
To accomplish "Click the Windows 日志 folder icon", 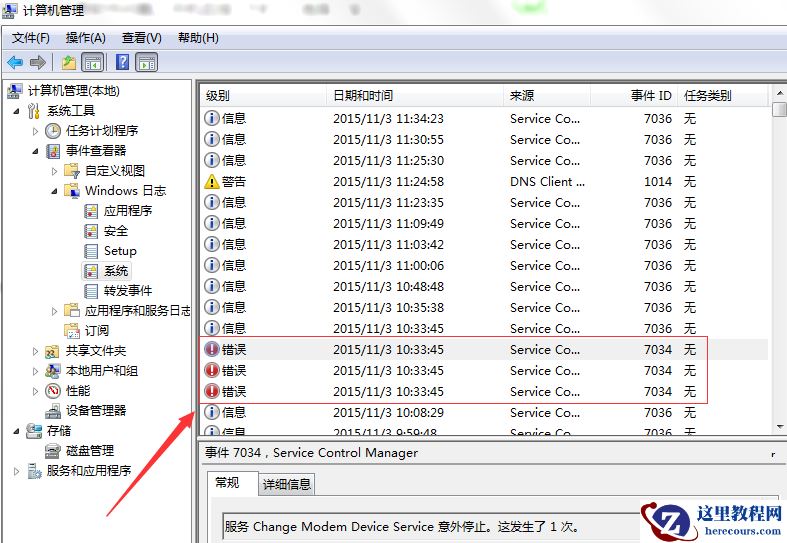I will tap(72, 191).
